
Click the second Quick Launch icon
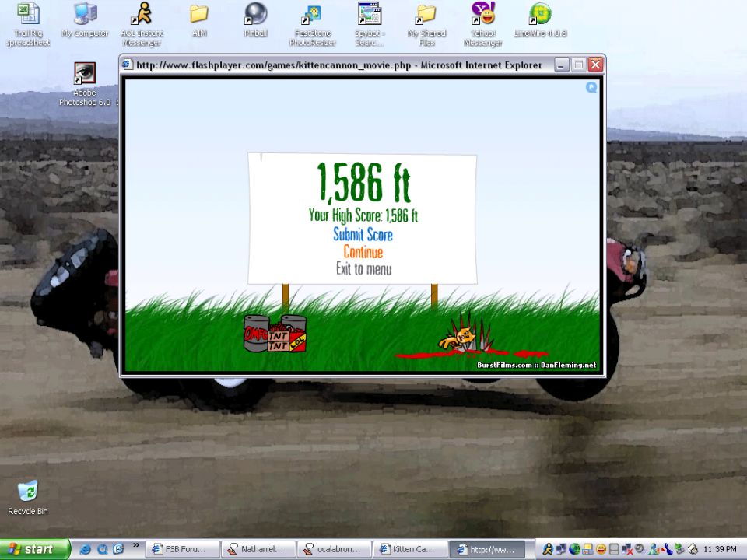point(102,549)
